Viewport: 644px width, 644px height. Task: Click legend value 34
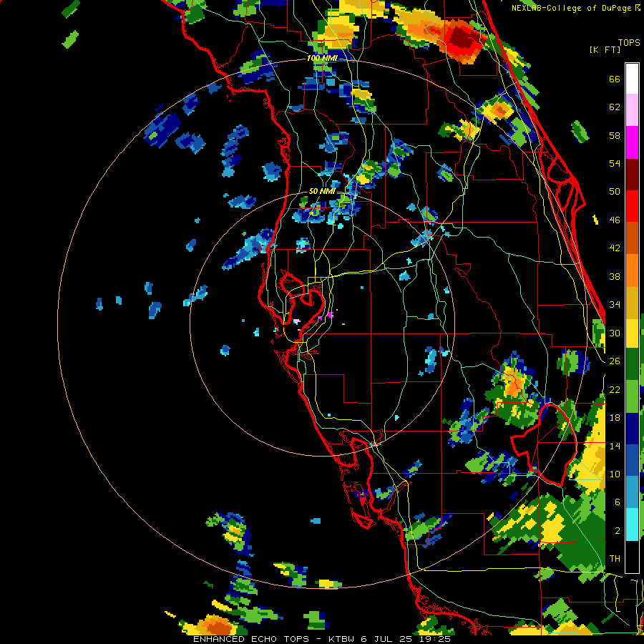coord(615,304)
